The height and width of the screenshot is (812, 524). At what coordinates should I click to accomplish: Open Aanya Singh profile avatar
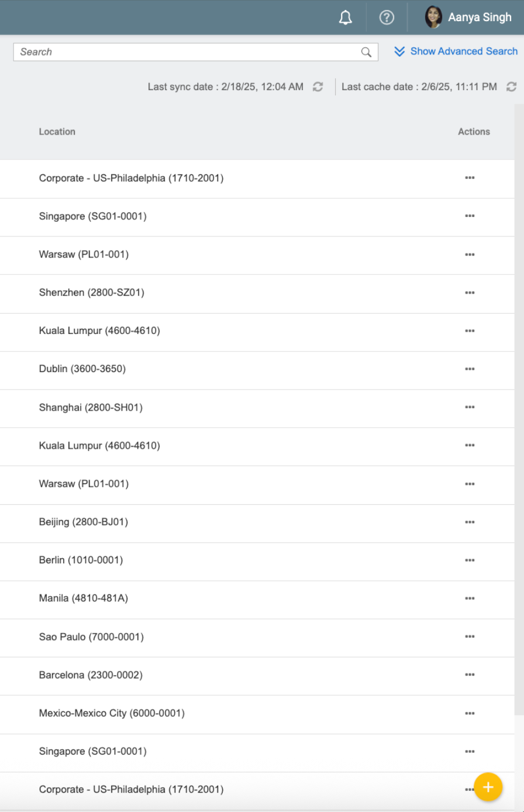coord(433,18)
